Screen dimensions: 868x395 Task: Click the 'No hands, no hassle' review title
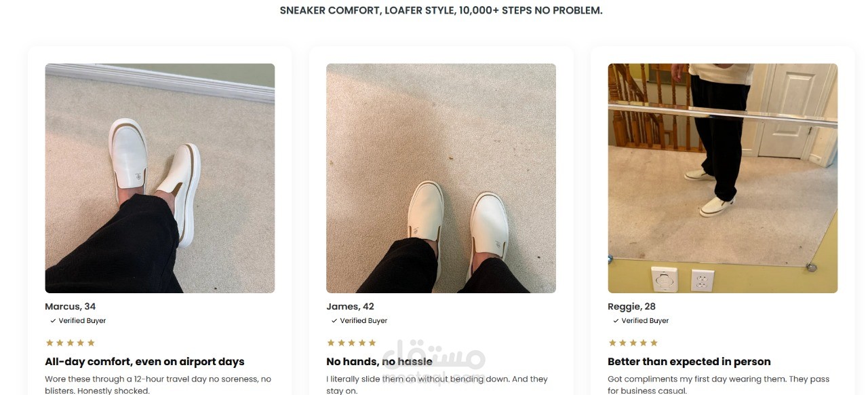379,362
